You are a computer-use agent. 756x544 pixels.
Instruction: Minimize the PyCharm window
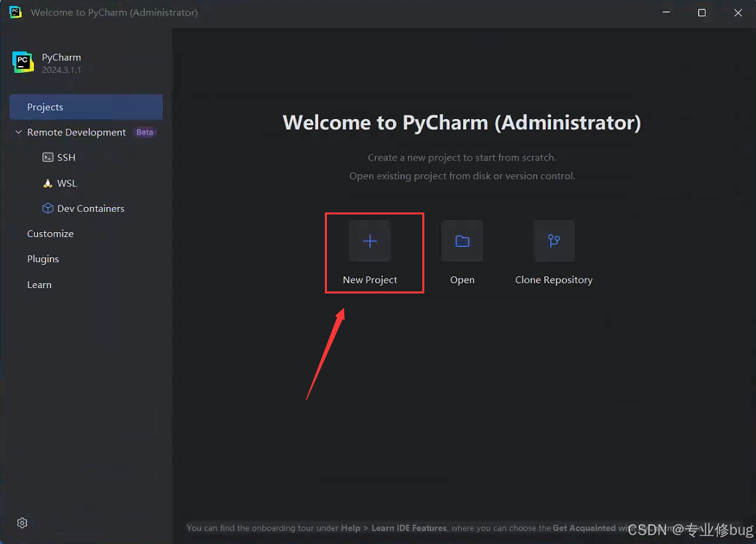pos(666,12)
